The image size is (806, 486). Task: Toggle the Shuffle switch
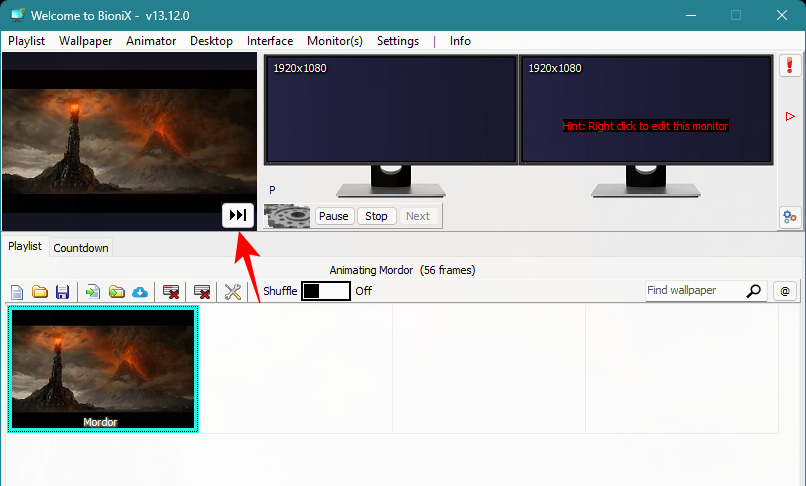coord(326,291)
